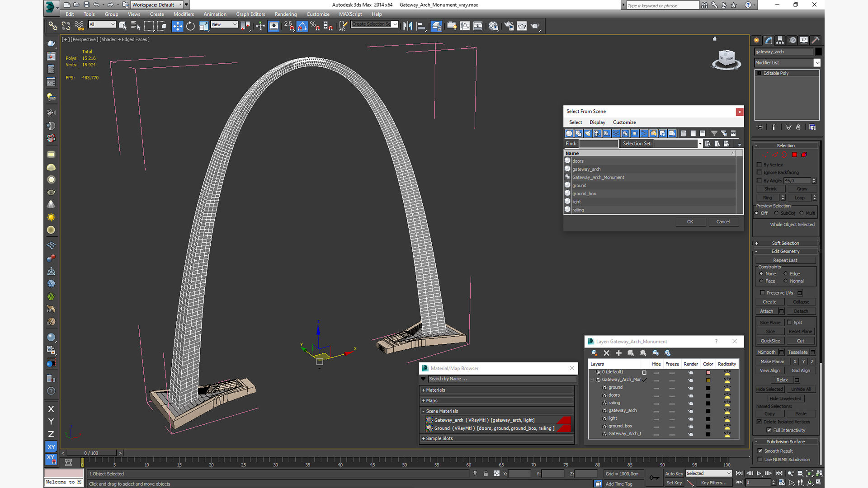
Task: Select Polygon sub-object level red square
Action: (x=794, y=155)
